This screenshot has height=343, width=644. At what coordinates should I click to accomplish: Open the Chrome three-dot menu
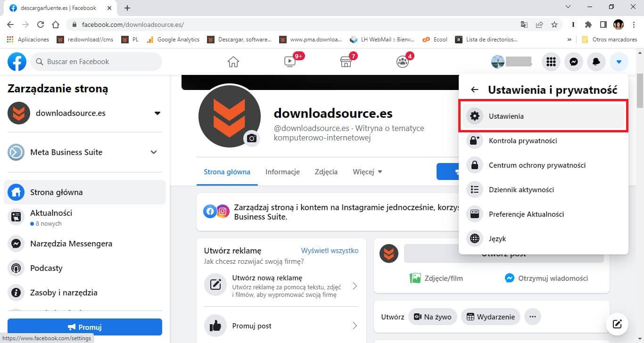[x=634, y=24]
